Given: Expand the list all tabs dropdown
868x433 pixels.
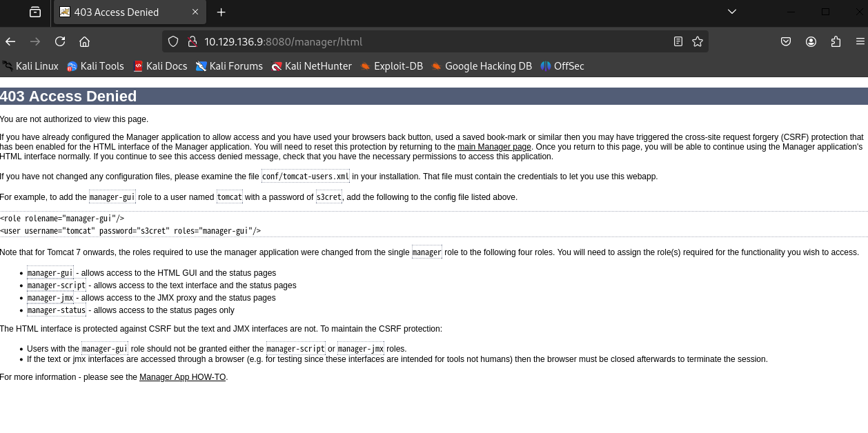Looking at the screenshot, I should tap(732, 12).
